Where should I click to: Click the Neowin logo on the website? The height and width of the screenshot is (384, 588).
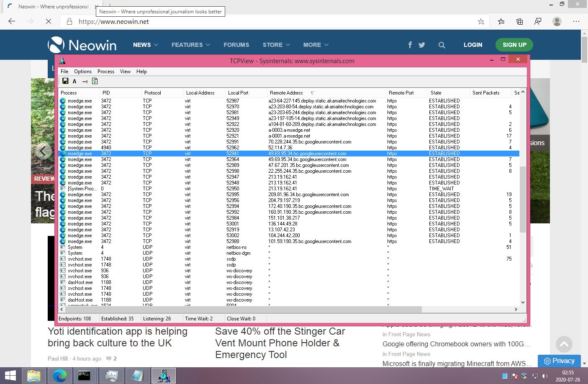pos(82,45)
